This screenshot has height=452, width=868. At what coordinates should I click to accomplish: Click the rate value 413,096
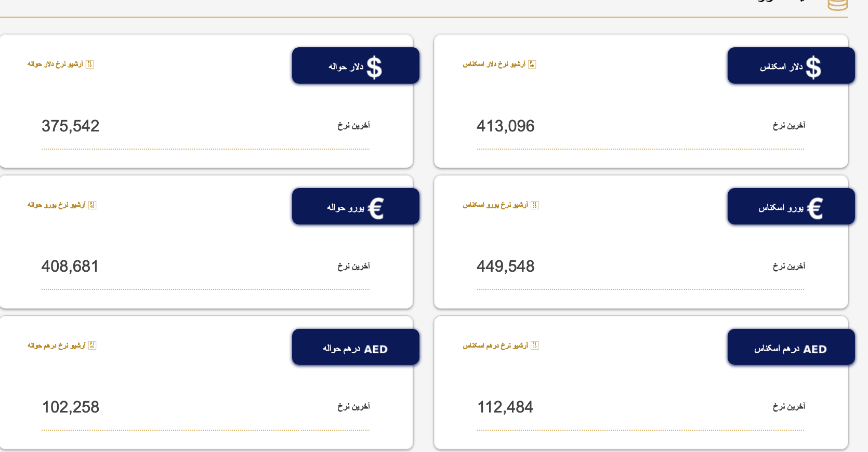click(505, 126)
